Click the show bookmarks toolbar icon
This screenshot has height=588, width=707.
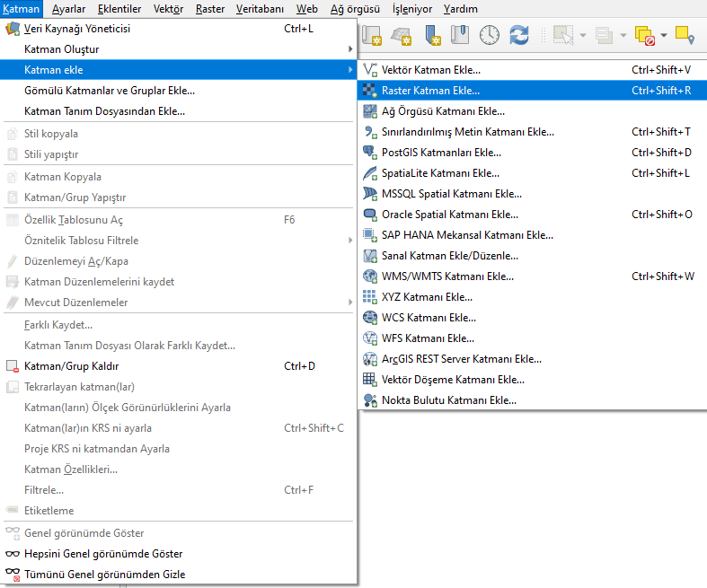[459, 35]
